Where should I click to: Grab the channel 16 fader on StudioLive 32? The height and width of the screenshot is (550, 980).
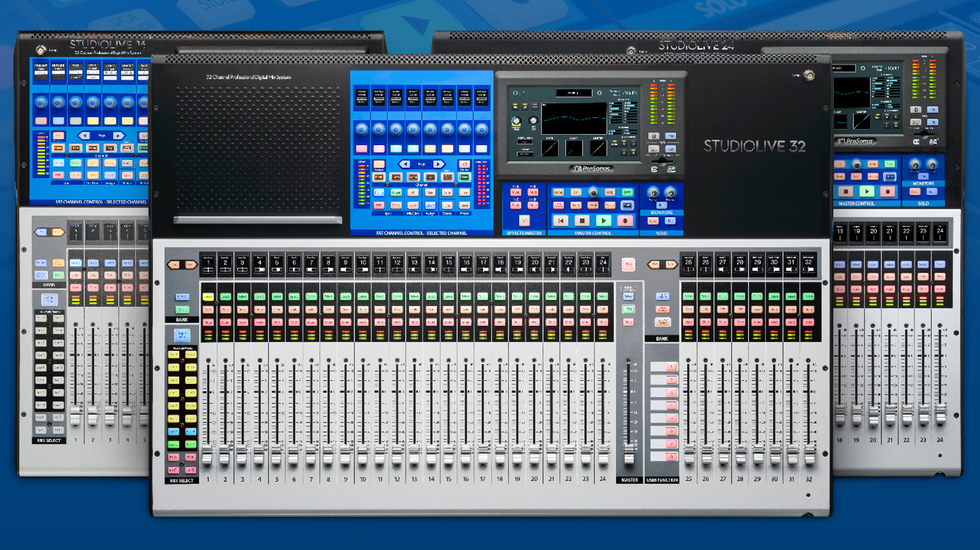coord(466,456)
